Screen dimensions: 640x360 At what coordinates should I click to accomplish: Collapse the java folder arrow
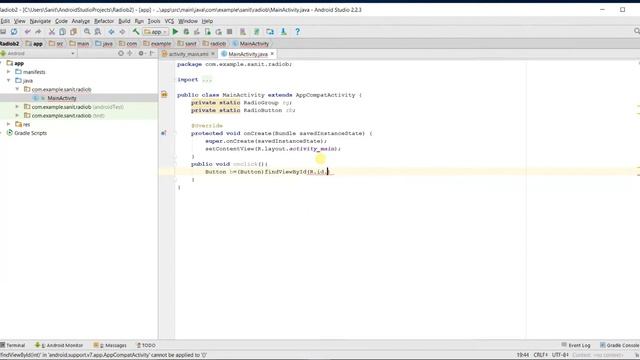point(9,80)
